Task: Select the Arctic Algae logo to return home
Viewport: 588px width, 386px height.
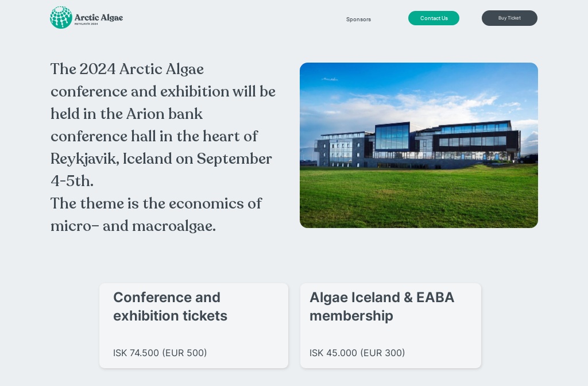Action: pos(86,17)
